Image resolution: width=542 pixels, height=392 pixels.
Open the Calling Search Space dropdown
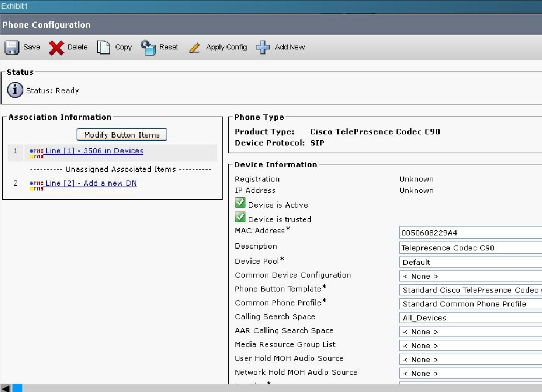[470, 318]
